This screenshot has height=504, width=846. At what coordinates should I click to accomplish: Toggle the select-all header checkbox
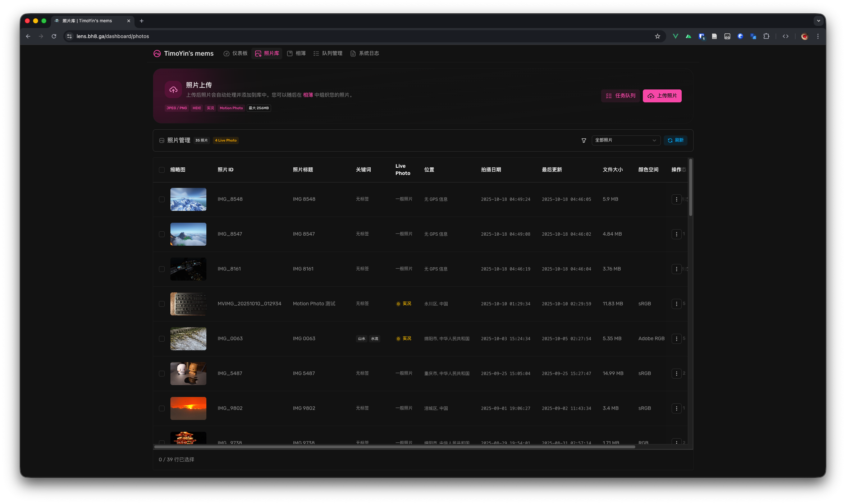coord(162,170)
